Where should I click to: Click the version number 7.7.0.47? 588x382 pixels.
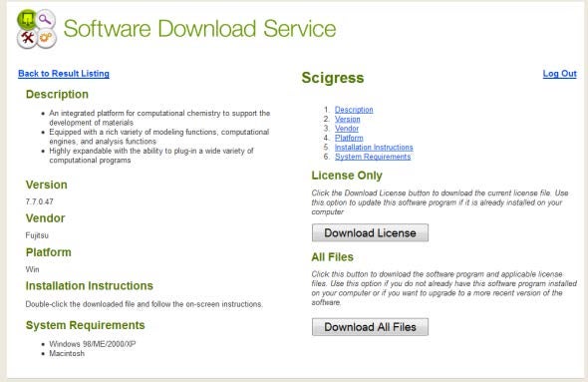(40, 201)
